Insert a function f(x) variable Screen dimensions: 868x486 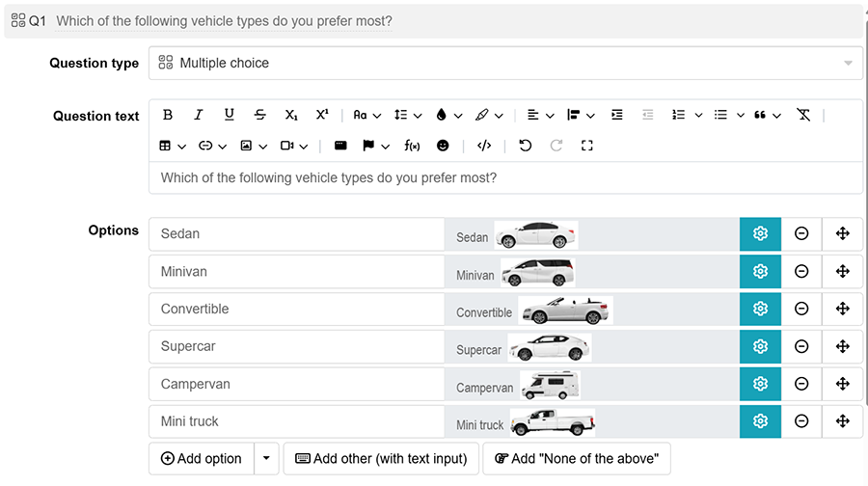tap(412, 146)
